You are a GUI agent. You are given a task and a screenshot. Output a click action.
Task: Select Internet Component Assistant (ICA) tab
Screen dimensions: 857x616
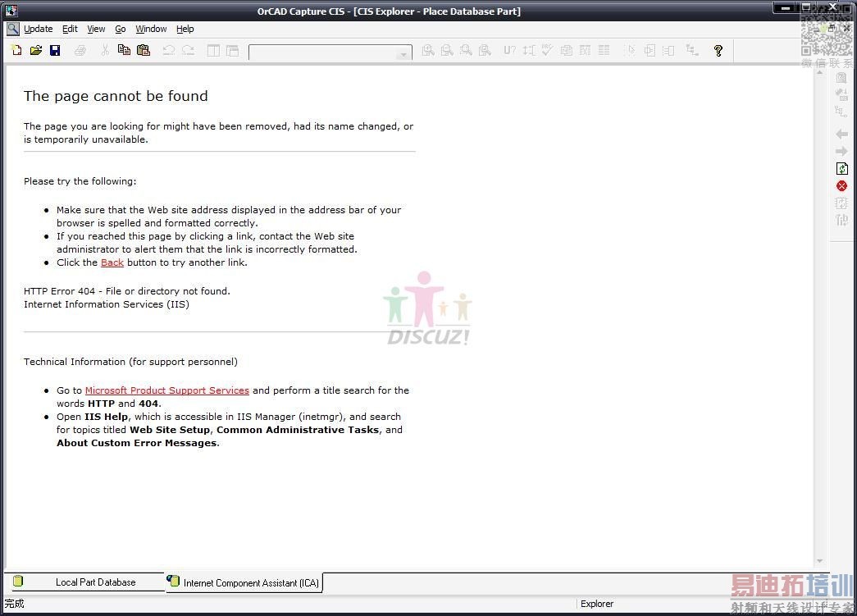point(244,582)
